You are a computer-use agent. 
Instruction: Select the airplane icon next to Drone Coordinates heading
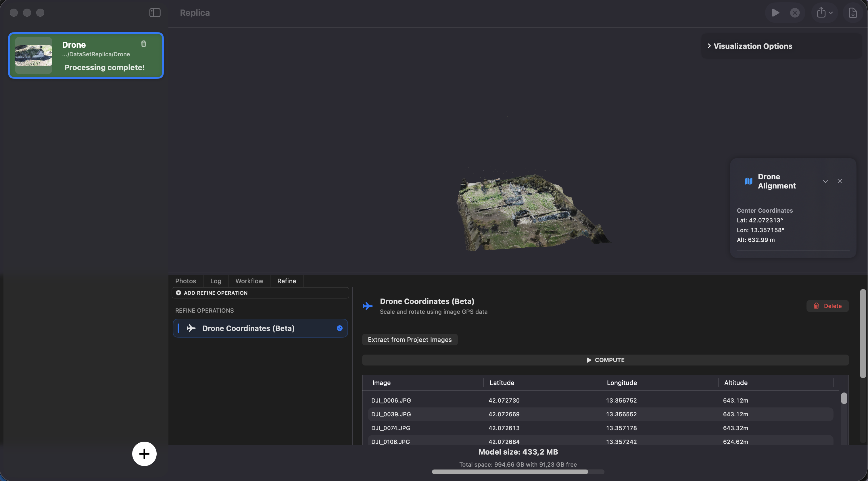tap(368, 306)
